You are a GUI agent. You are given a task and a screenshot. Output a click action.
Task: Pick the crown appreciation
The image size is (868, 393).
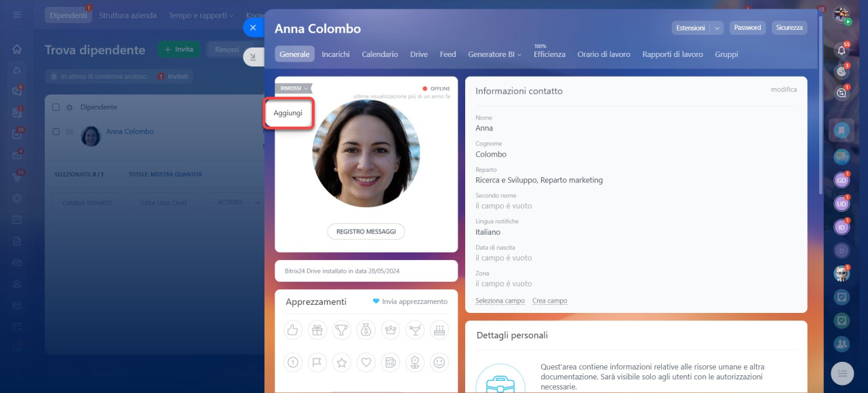pyautogui.click(x=391, y=330)
